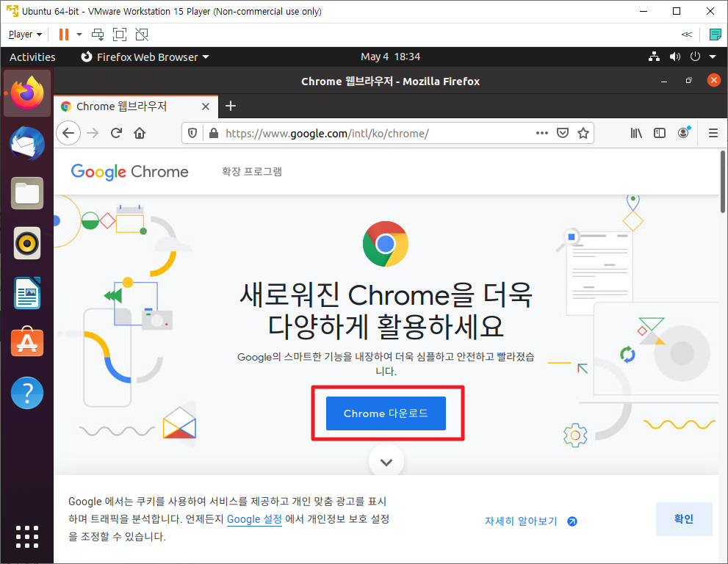728x564 pixels.
Task: Open the Help icon in the dock
Action: click(27, 393)
